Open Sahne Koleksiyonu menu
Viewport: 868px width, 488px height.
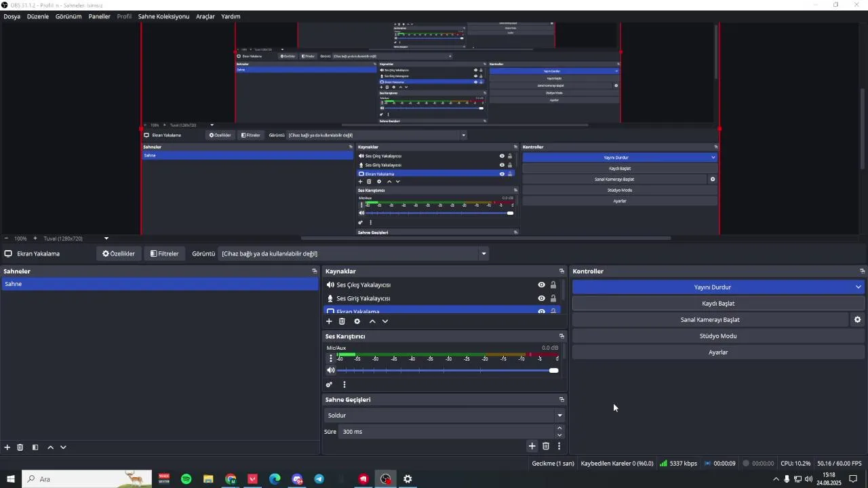(163, 16)
